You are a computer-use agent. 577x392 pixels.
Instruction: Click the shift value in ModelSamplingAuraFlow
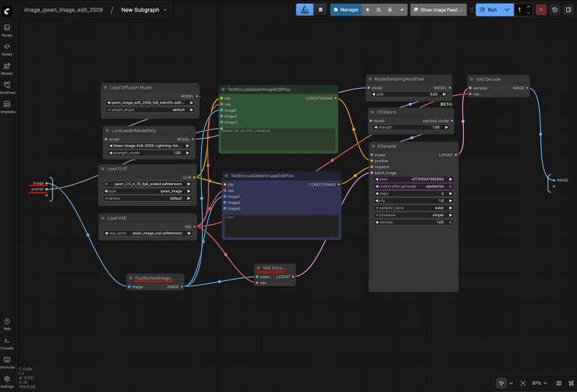409,94
